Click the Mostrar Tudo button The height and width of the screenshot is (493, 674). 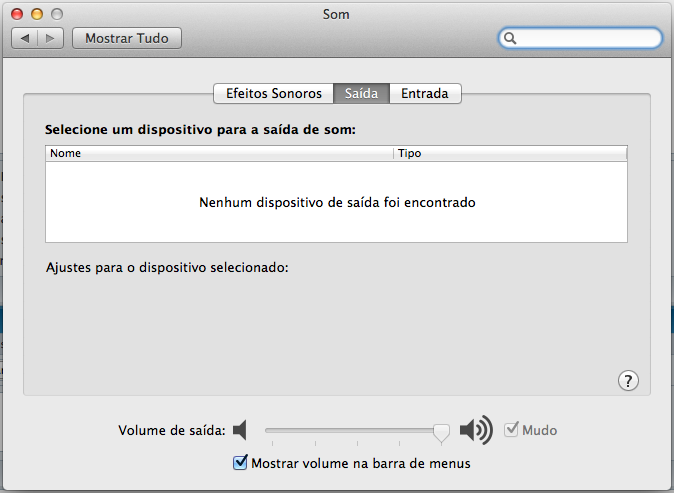[126, 38]
